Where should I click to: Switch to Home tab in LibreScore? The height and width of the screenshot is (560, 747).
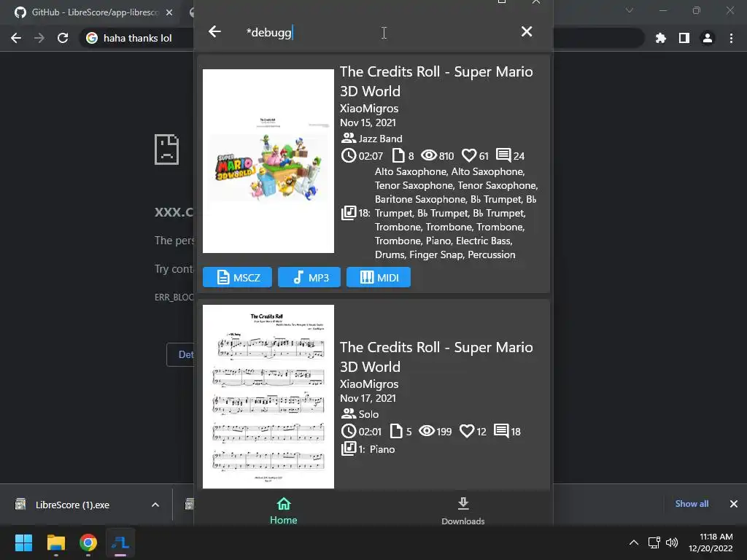284,510
